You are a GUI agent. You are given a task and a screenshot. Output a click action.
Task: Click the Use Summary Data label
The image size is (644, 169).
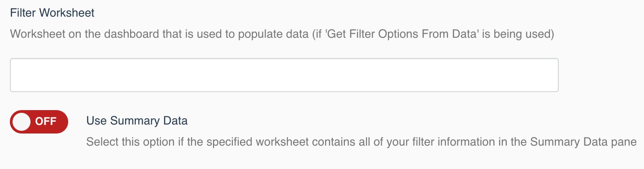coord(137,120)
